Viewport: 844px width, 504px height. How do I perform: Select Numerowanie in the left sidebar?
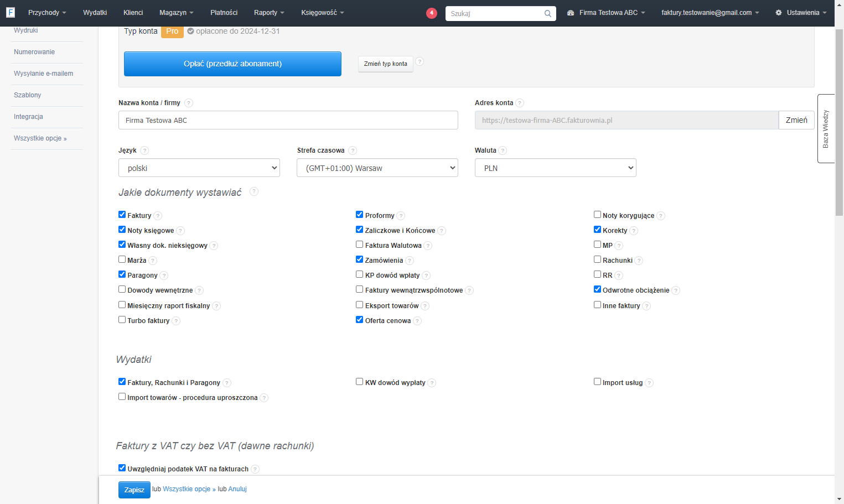click(x=34, y=52)
